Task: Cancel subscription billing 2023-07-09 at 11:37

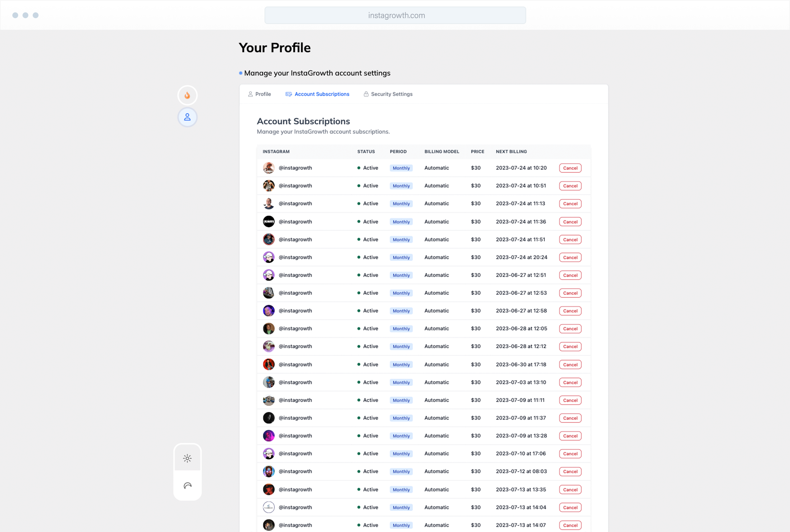Action: tap(570, 418)
